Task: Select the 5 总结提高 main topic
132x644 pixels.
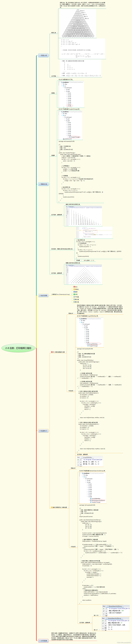Action: (44, 641)
